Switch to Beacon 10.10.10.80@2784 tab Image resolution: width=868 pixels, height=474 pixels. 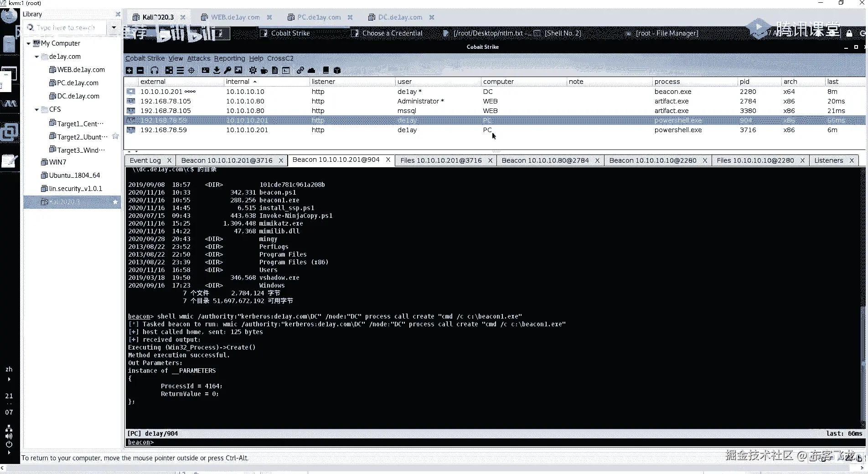(545, 160)
